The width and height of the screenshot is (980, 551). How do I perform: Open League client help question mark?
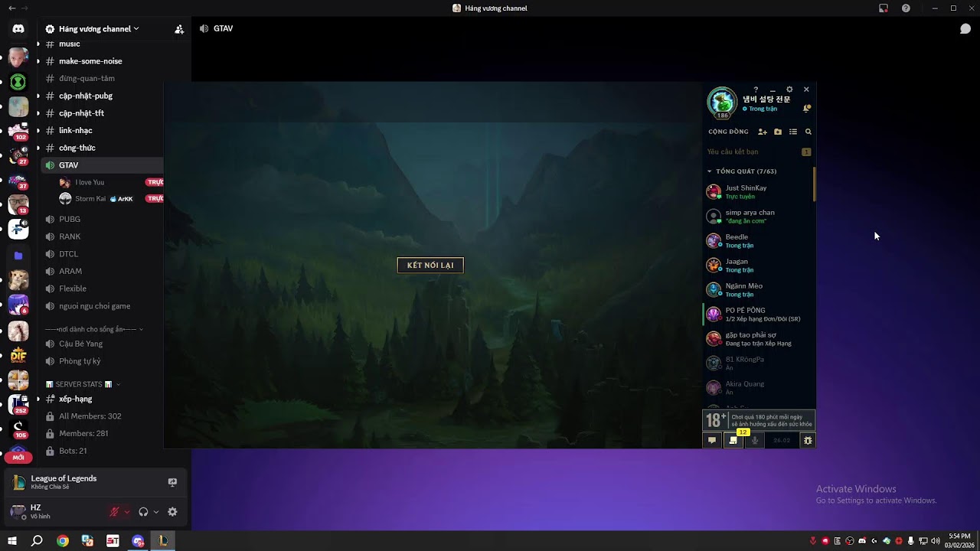tap(756, 90)
